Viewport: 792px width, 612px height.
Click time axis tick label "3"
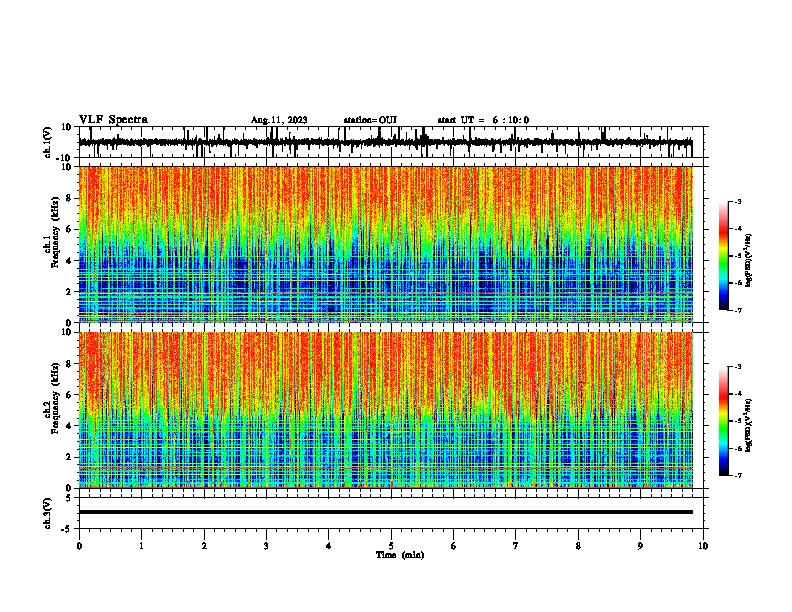(266, 546)
